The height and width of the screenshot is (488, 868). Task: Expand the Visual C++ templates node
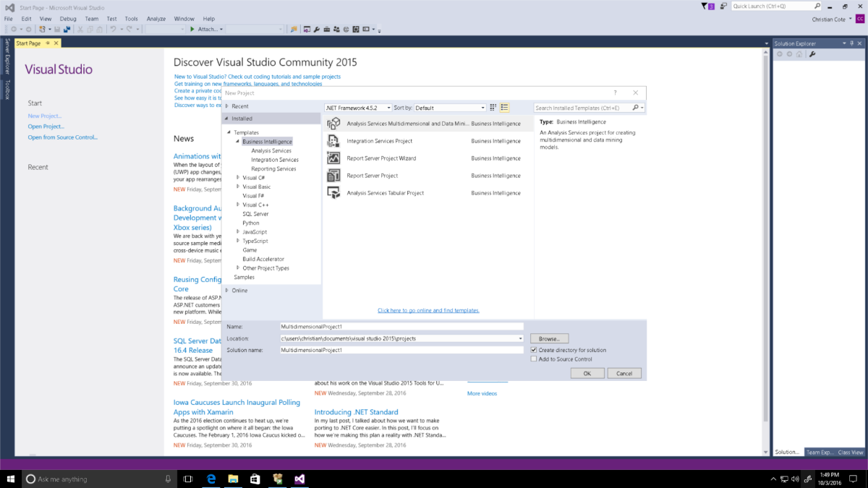click(x=238, y=205)
